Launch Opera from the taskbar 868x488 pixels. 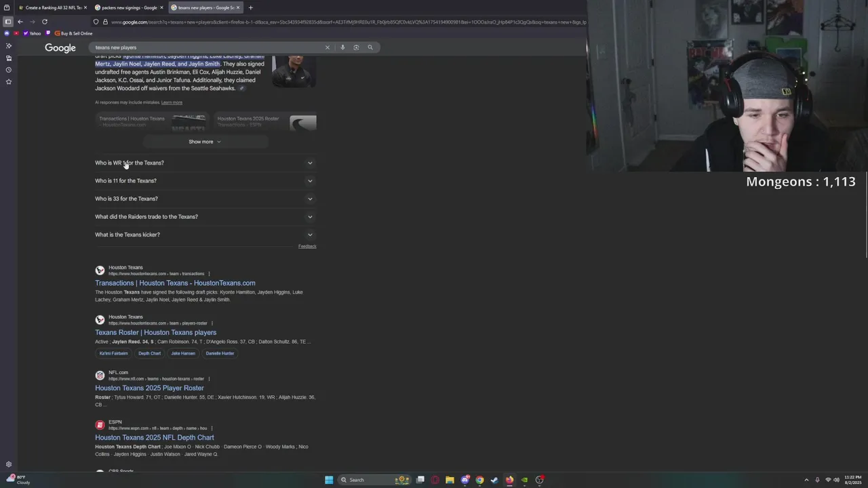[x=435, y=480]
